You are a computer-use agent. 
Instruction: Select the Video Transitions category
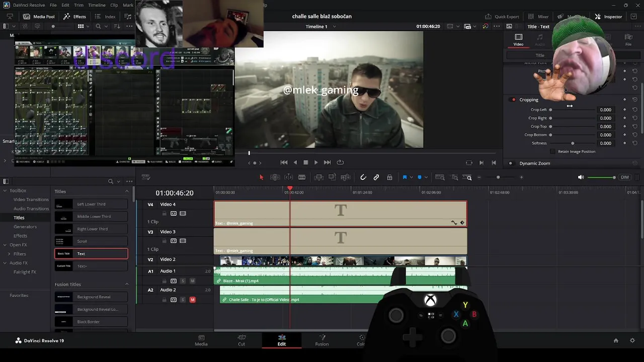pos(31,200)
